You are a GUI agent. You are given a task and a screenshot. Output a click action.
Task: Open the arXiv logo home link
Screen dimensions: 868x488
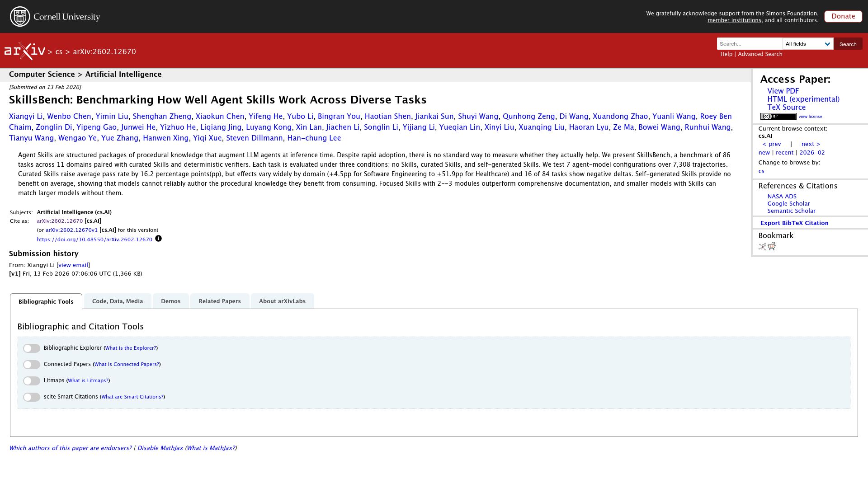point(25,51)
